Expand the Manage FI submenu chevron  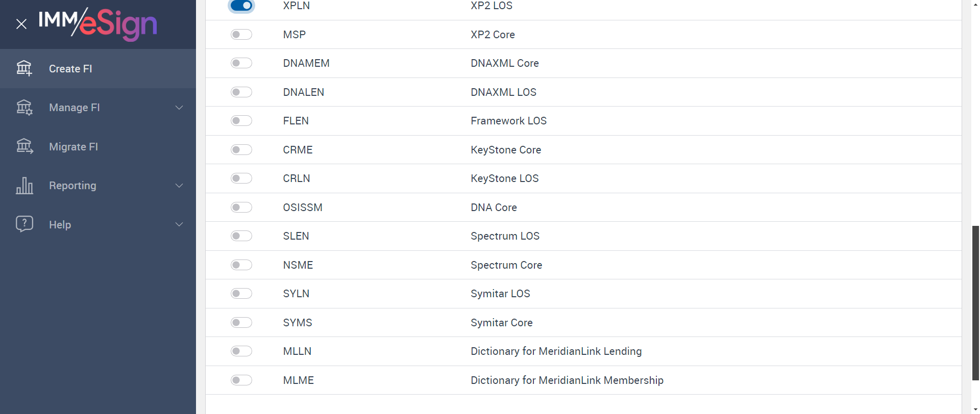tap(179, 108)
